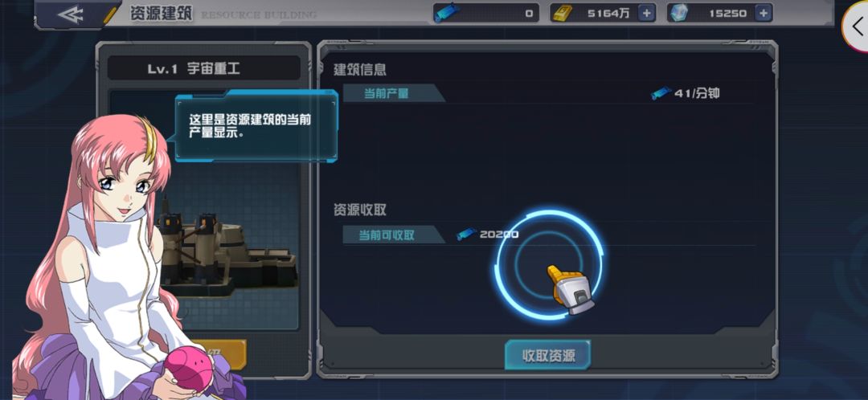Viewport: 868px width, 400px height.
Task: Tap the pointing glove tutorial cursor
Action: 571,289
